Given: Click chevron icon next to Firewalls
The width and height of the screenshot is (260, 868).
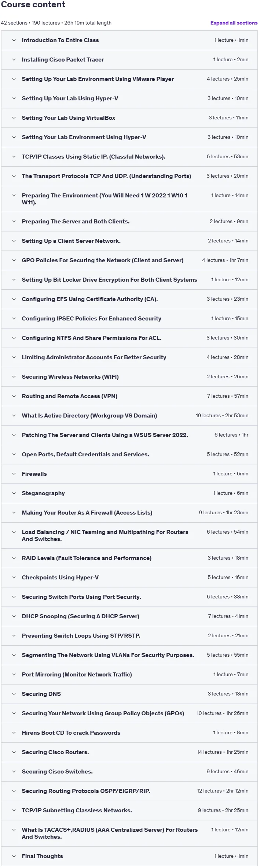Looking at the screenshot, I should [14, 474].
